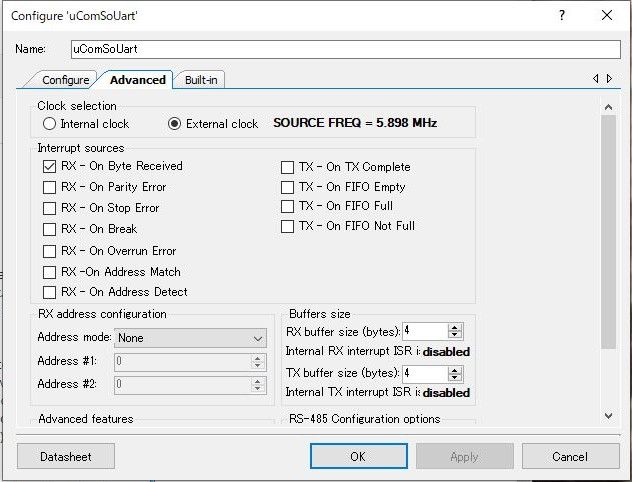
Task: Click the Name text field
Action: click(x=345, y=48)
